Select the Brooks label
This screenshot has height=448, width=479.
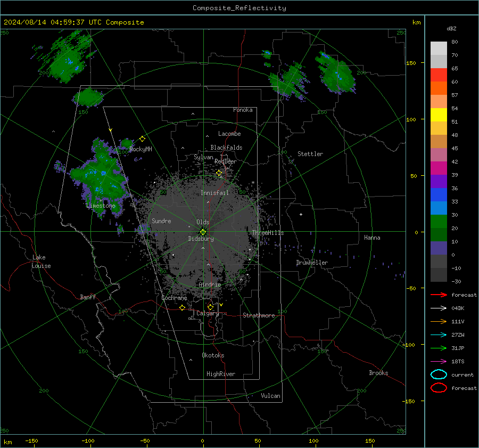pyautogui.click(x=378, y=373)
